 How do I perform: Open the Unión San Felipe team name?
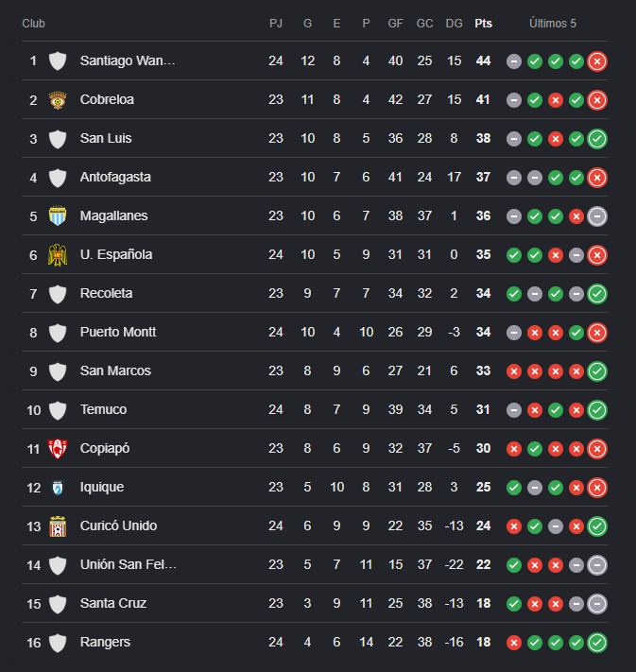tap(129, 564)
